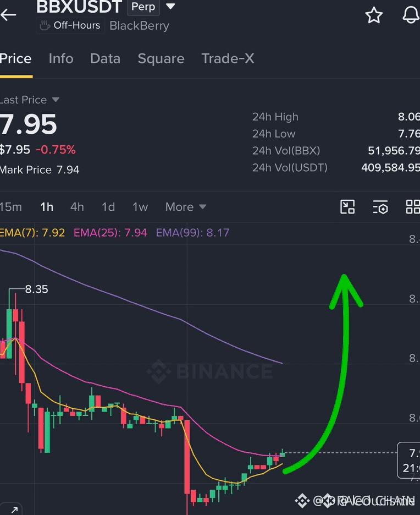Expand chart with bottom-left arrow icon
This screenshot has height=515, width=420.
pos(13,509)
